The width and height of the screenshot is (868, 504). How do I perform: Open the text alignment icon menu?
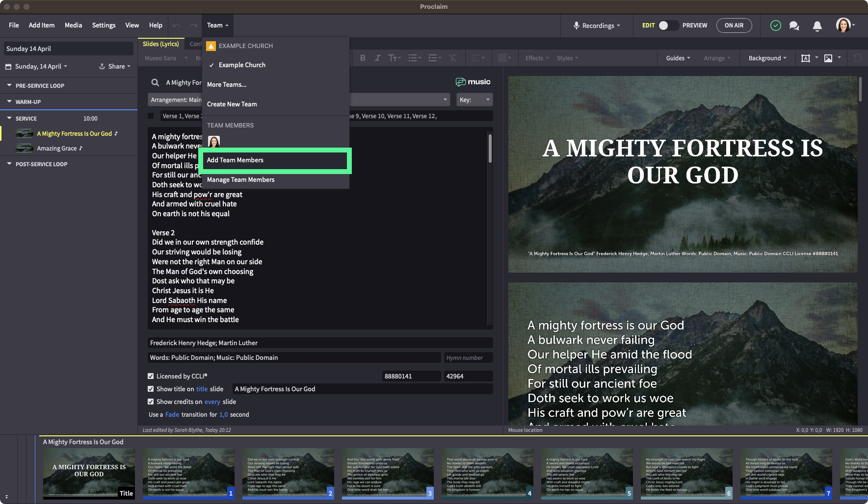click(x=478, y=58)
